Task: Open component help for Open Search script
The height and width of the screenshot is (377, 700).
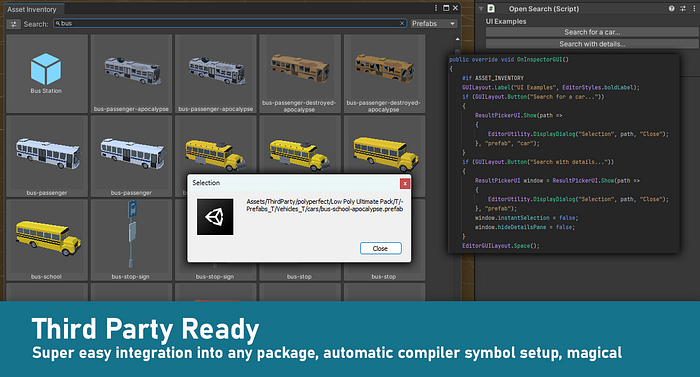Action: tap(671, 8)
